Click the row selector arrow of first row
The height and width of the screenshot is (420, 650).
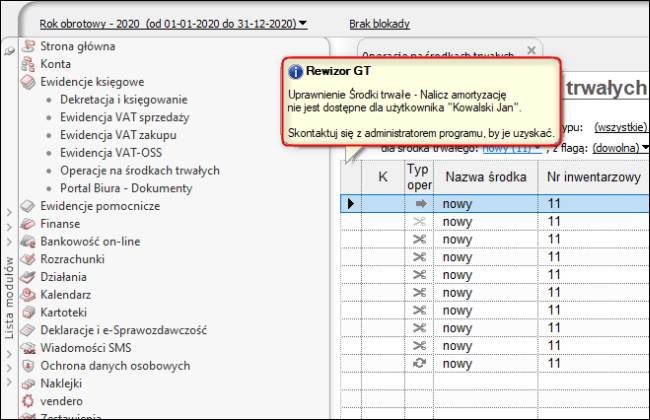(351, 204)
